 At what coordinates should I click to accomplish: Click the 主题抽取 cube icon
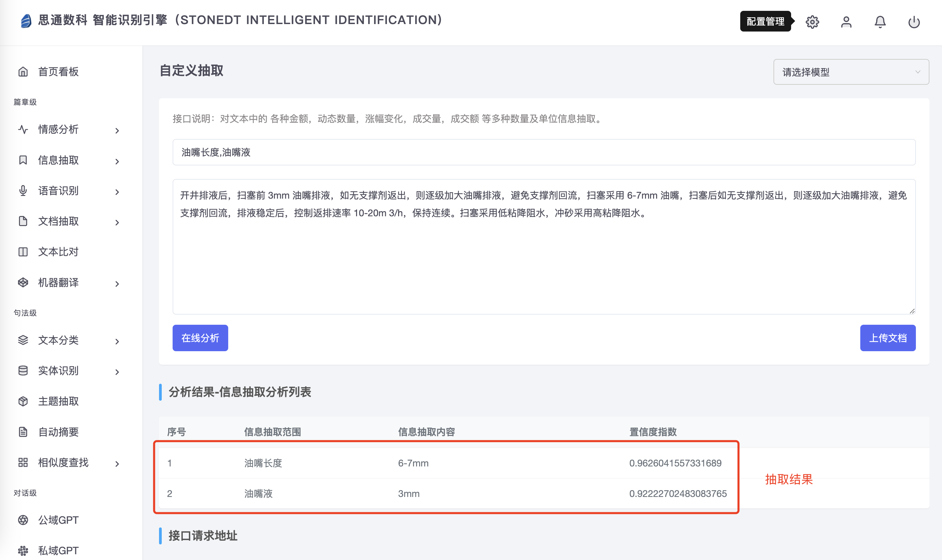[23, 401]
